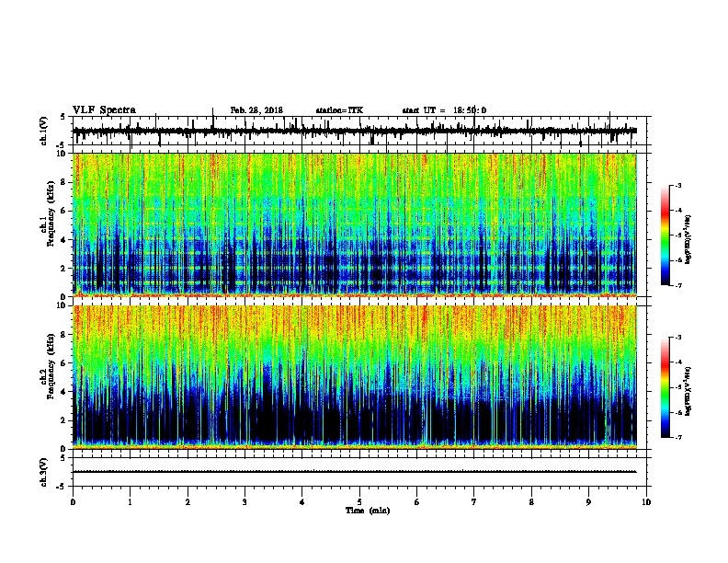Click the ch.1 color scale label

click(x=688, y=239)
